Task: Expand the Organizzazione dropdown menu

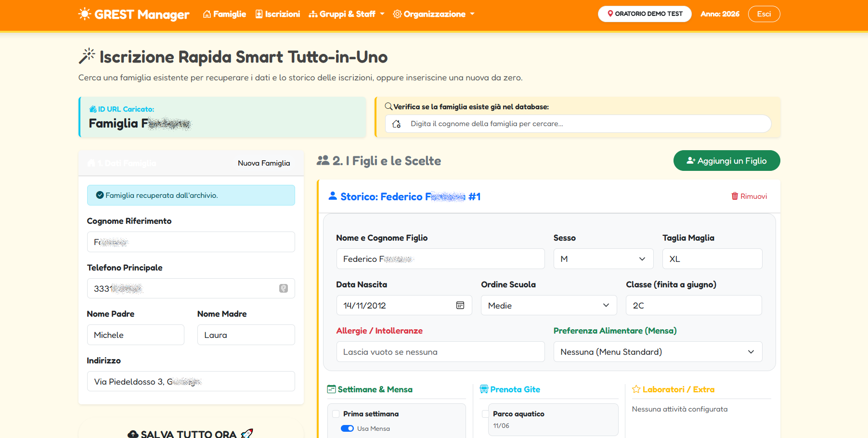Action: 434,14
